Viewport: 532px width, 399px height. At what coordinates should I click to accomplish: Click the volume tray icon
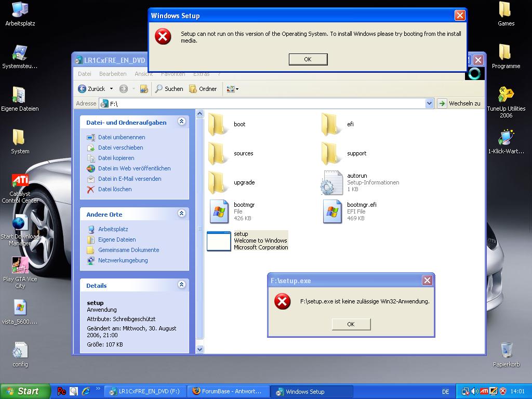[x=475, y=392]
